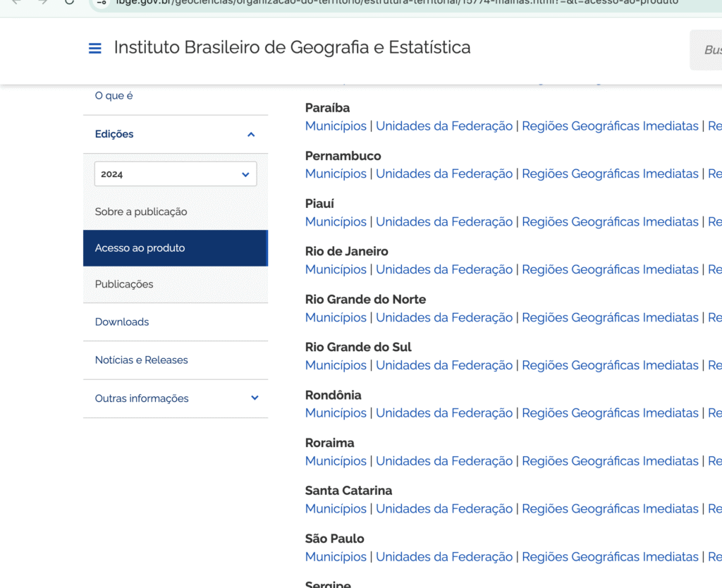Open Municípios link under Piauí
This screenshot has width=722, height=588.
click(x=336, y=222)
